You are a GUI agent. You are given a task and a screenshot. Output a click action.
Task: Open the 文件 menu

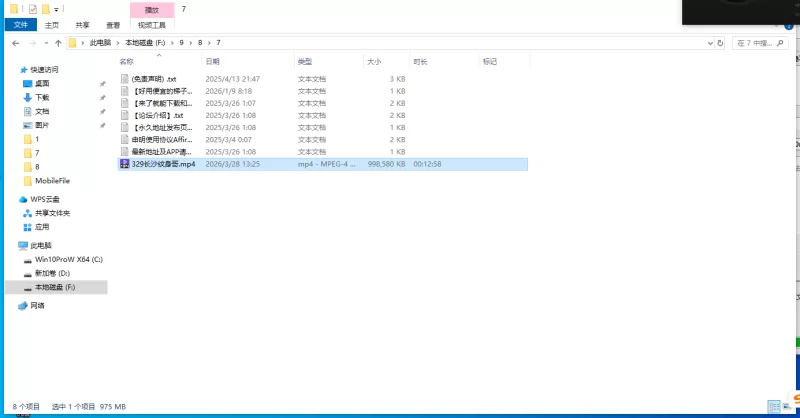pyautogui.click(x=21, y=24)
